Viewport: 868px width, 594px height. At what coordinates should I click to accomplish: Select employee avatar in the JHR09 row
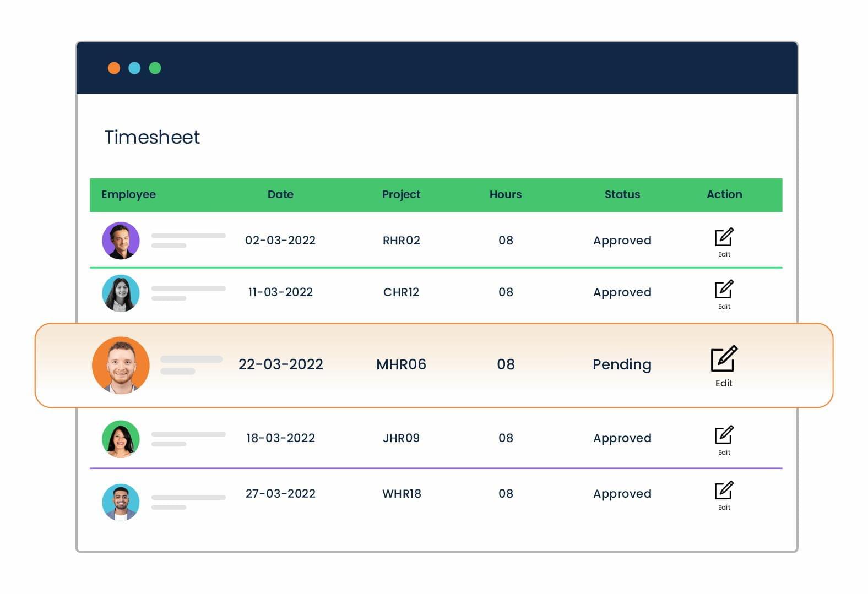click(x=121, y=439)
